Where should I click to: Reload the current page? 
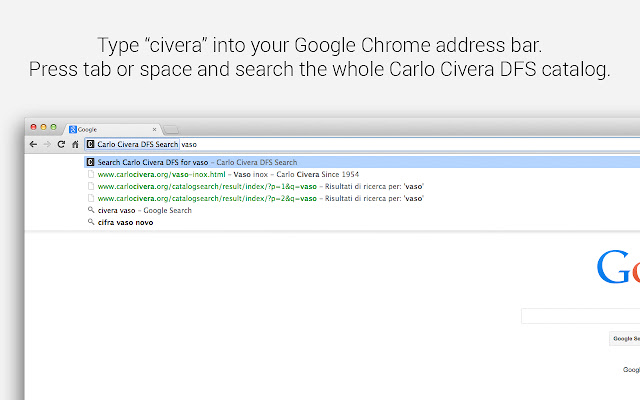(x=60, y=144)
